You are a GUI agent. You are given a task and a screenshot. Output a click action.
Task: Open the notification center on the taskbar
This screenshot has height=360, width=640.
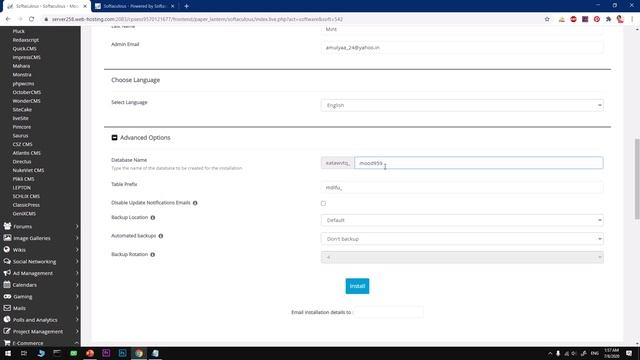point(629,353)
